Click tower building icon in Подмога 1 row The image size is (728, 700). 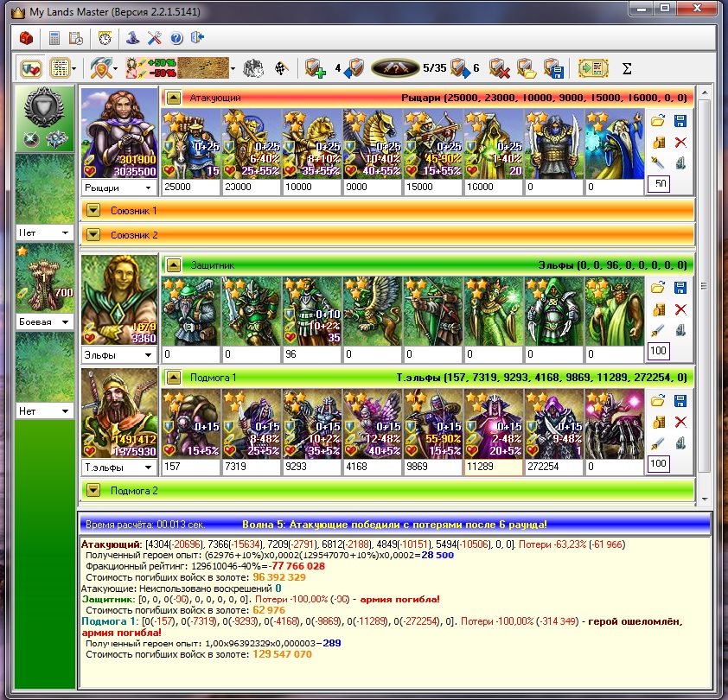click(680, 443)
